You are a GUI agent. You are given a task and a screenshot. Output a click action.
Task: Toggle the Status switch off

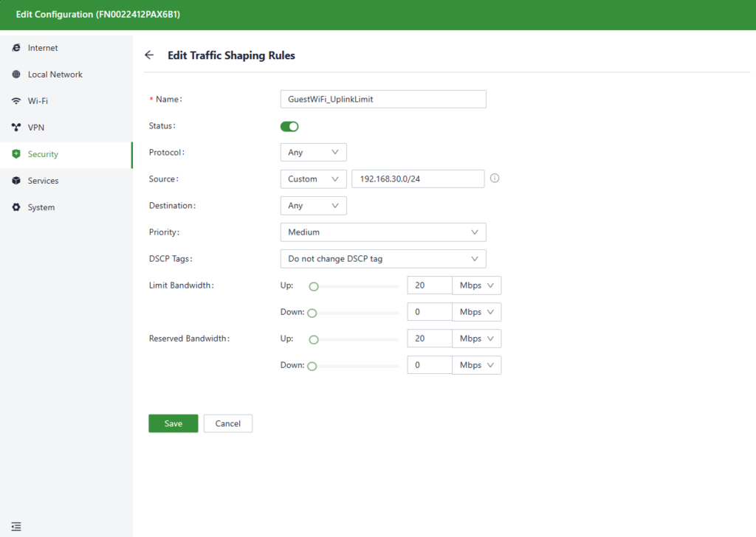(x=289, y=126)
